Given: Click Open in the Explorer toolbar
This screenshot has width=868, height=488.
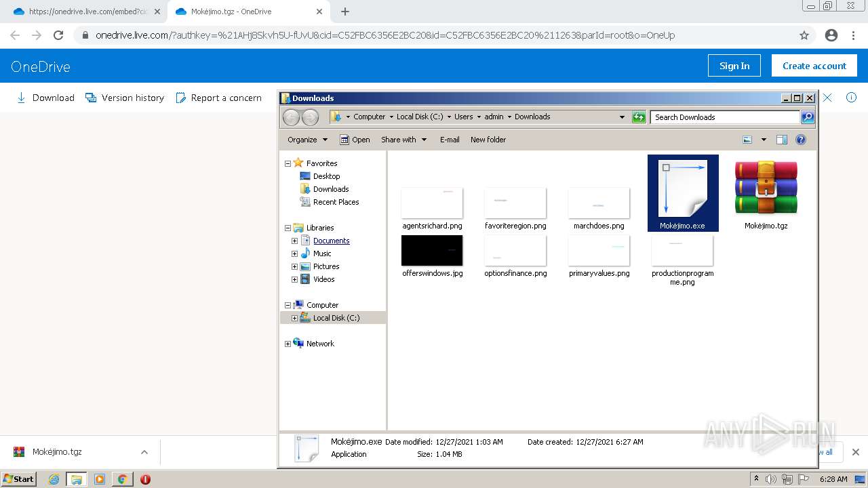Looking at the screenshot, I should pyautogui.click(x=355, y=140).
